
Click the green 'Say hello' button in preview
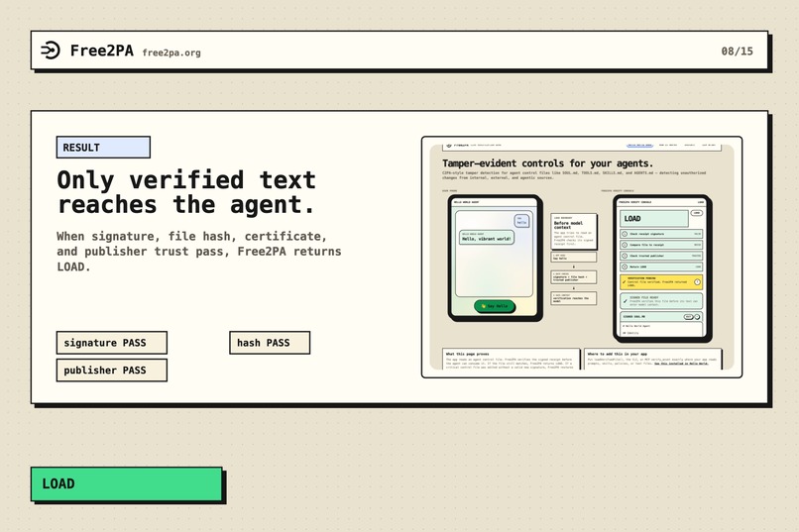click(495, 306)
